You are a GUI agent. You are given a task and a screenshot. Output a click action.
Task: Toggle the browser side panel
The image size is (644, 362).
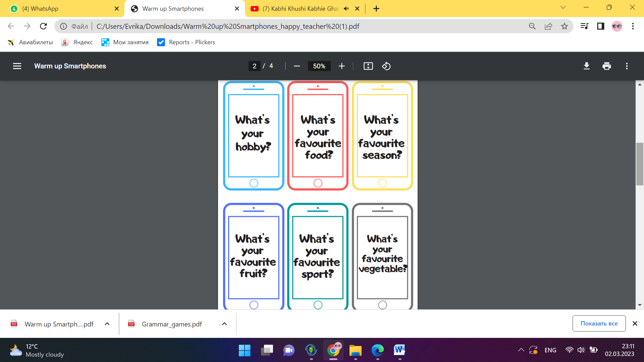pyautogui.click(x=600, y=26)
